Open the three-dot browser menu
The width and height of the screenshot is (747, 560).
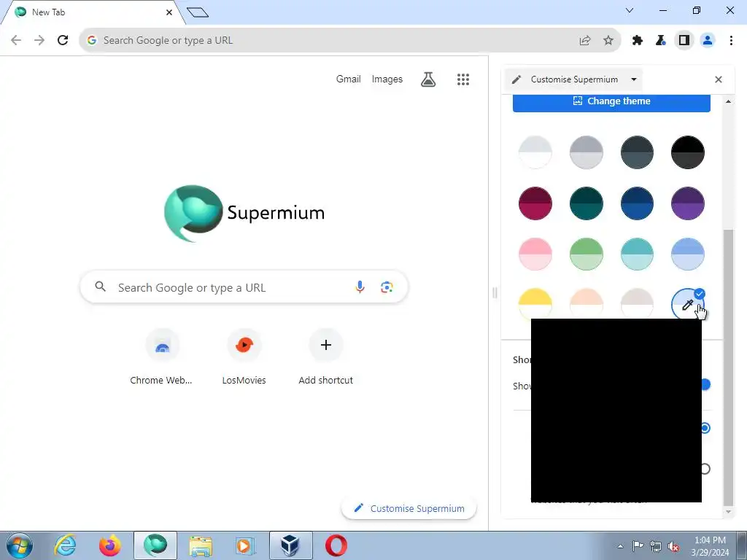(731, 41)
